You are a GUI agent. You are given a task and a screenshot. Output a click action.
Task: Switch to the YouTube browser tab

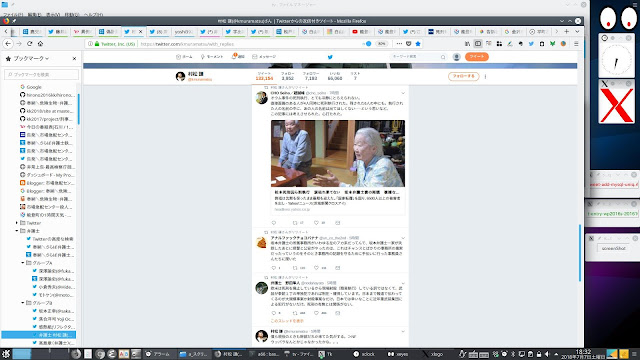coord(361,31)
